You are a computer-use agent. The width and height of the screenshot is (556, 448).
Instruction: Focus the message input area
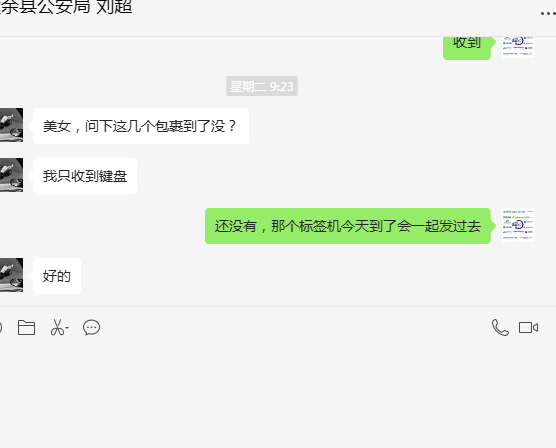tap(278, 394)
